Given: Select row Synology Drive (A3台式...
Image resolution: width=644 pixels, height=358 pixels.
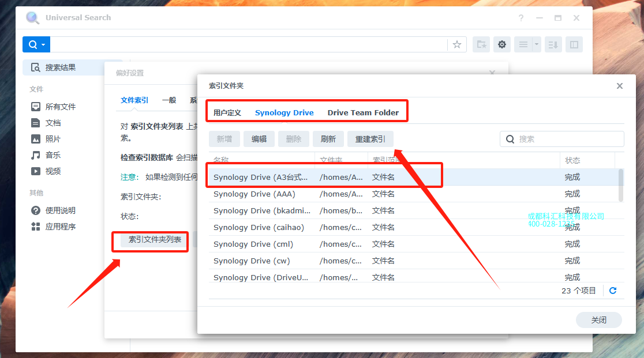Looking at the screenshot, I should point(414,177).
